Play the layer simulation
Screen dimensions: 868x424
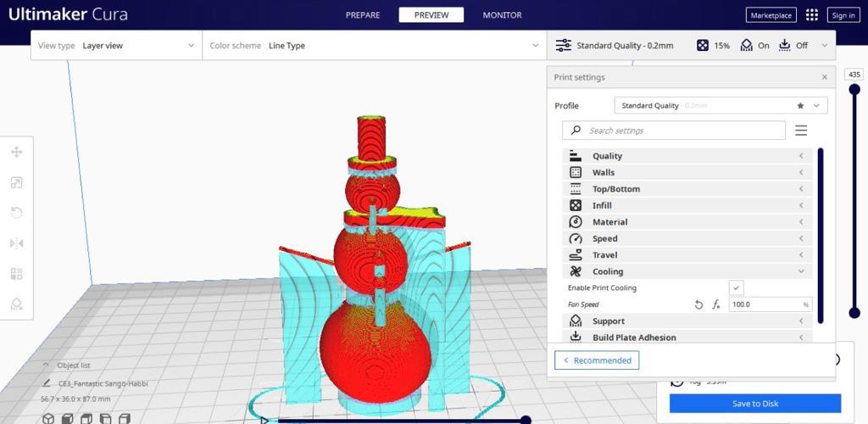point(264,420)
